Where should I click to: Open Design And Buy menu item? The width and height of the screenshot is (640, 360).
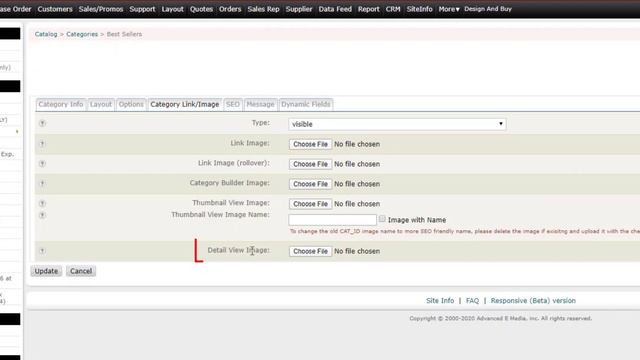pyautogui.click(x=488, y=9)
